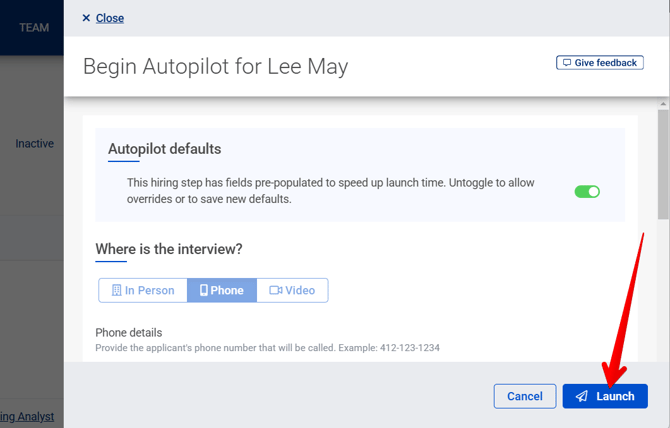Click the building icon for In Person
Viewport: 670px width, 428px height.
pyautogui.click(x=116, y=291)
